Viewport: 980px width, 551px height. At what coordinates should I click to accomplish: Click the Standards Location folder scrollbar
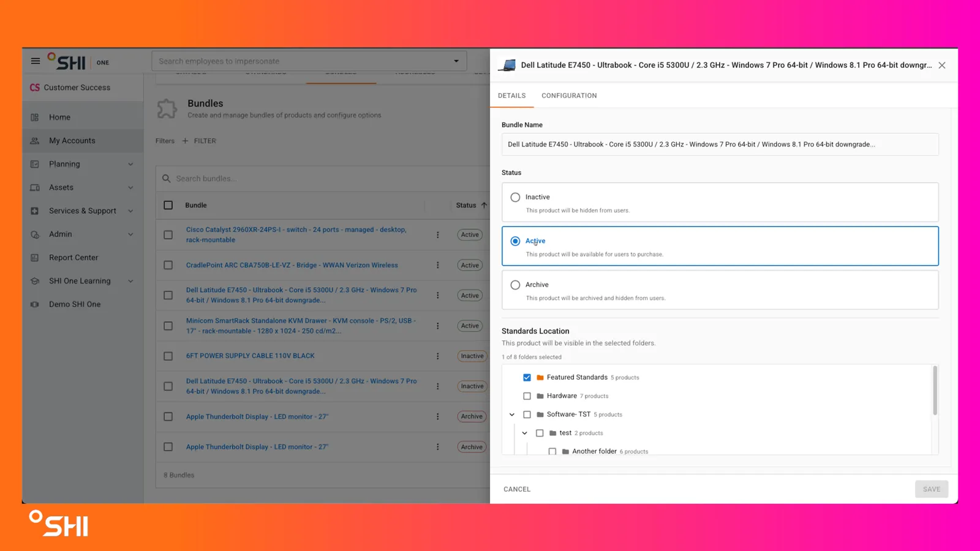pyautogui.click(x=935, y=391)
